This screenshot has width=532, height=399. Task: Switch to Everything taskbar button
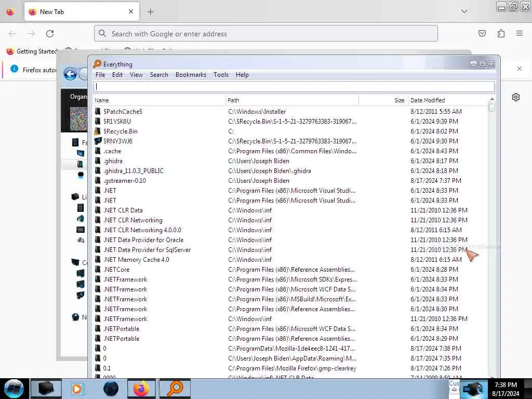175,389
